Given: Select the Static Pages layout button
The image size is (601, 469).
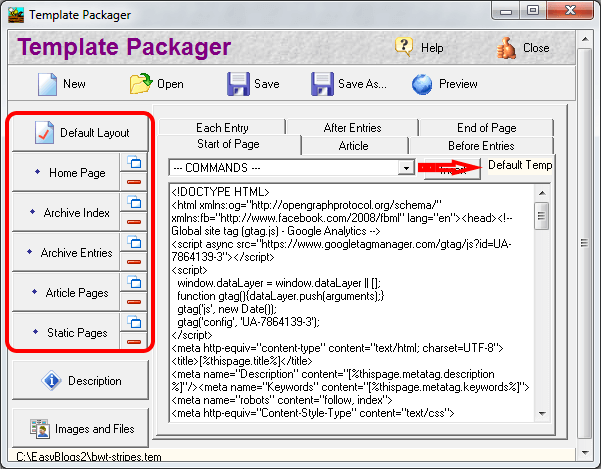Looking at the screenshot, I should click(x=66, y=332).
